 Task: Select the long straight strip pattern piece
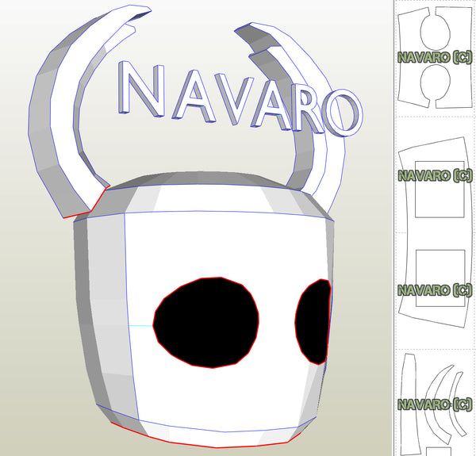(410, 404)
